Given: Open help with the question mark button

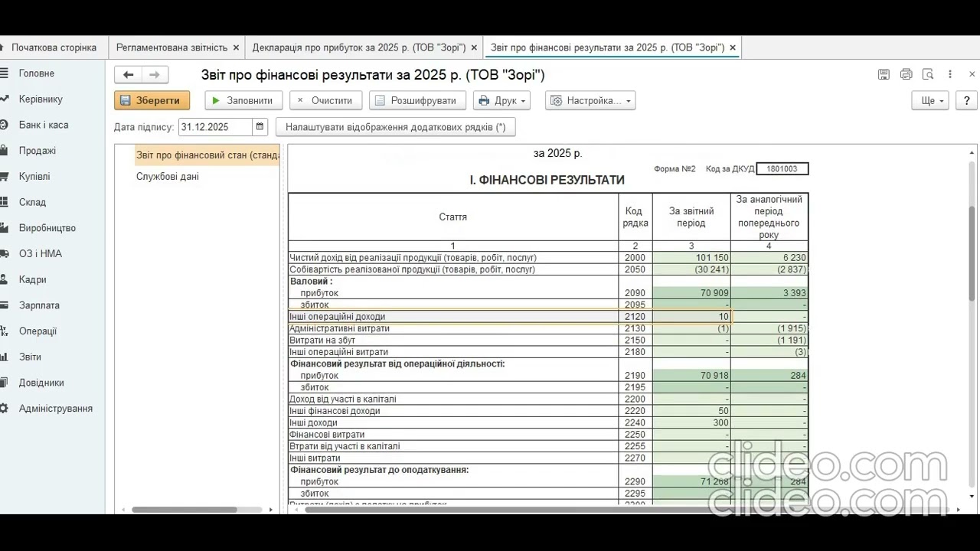Looking at the screenshot, I should coord(966,100).
